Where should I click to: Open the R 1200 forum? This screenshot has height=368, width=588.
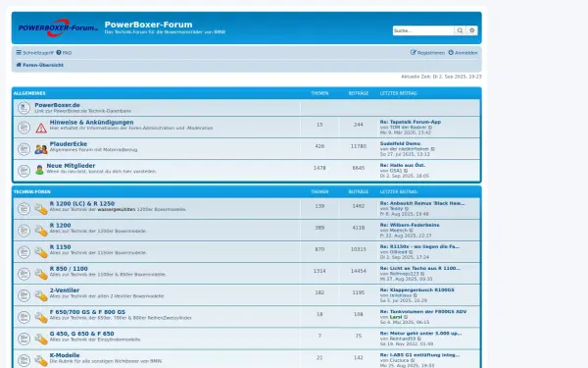point(60,226)
